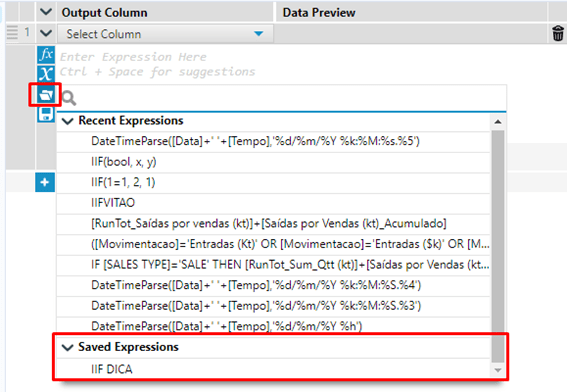Delete the expression with the trash icon

click(x=558, y=34)
